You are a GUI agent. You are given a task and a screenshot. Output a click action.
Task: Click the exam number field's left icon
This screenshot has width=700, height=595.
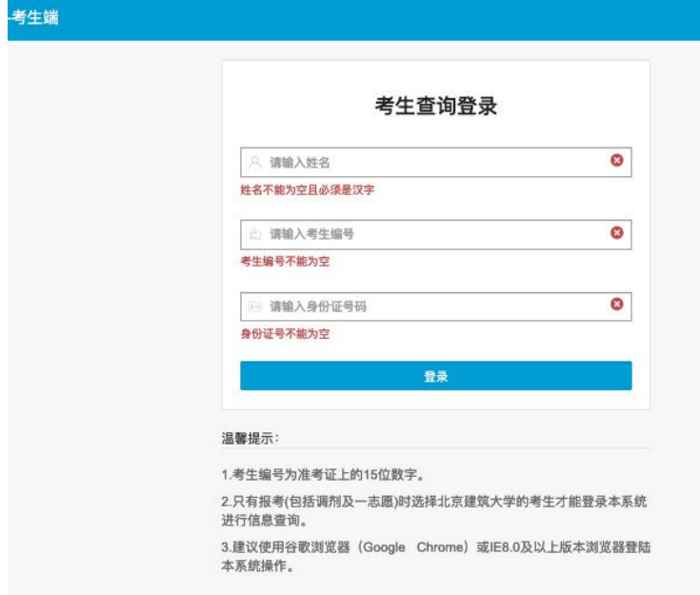[254, 234]
